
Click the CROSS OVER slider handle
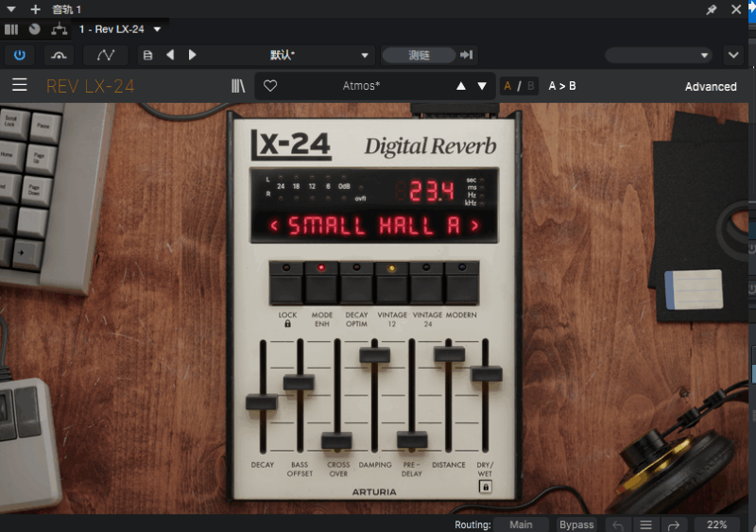336,441
